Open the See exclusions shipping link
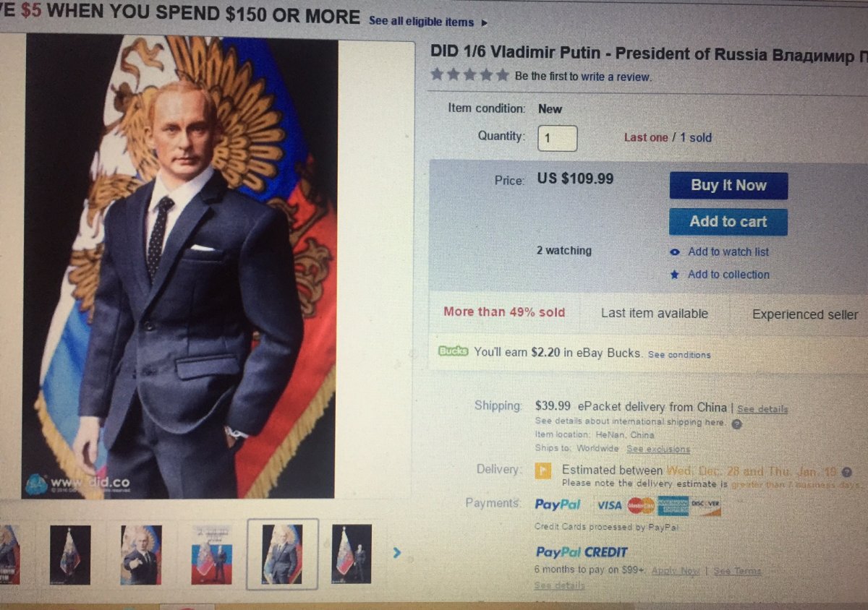Screen dimensions: 868x610 pyautogui.click(x=658, y=449)
